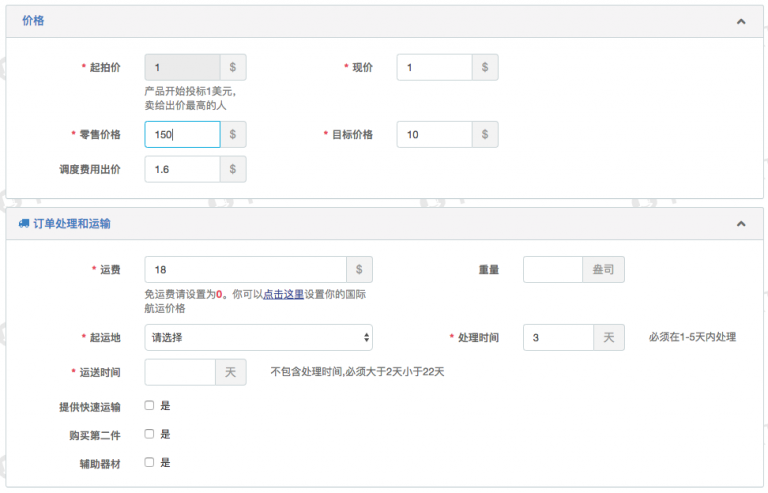Click the 天 addon next to 处理时间
The image size is (768, 493).
[x=609, y=337]
